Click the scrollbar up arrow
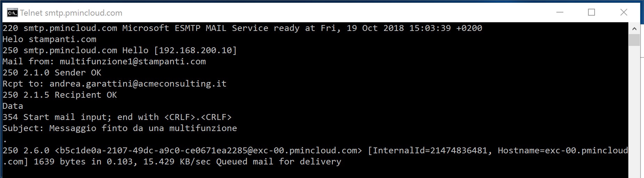Viewport: 644px width, 178px height. (634, 29)
